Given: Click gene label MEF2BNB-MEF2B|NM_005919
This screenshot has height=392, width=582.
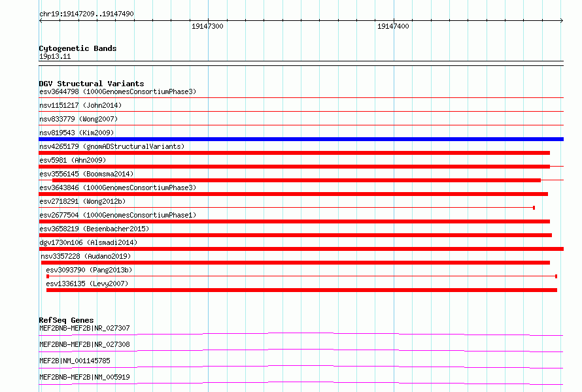Looking at the screenshot, I should tap(84, 377).
